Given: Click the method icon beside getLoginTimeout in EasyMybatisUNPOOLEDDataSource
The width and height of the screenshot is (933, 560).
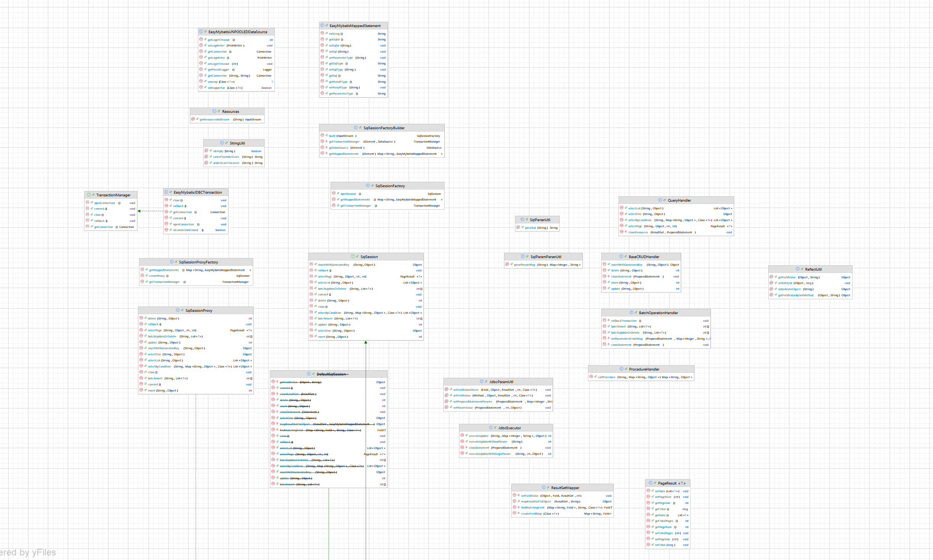Looking at the screenshot, I should (201, 40).
